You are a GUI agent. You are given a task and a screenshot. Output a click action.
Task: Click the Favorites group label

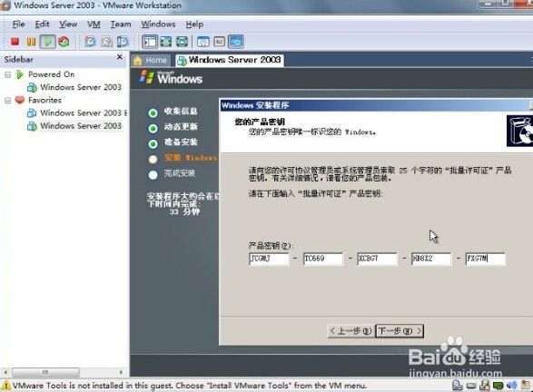[x=44, y=100]
